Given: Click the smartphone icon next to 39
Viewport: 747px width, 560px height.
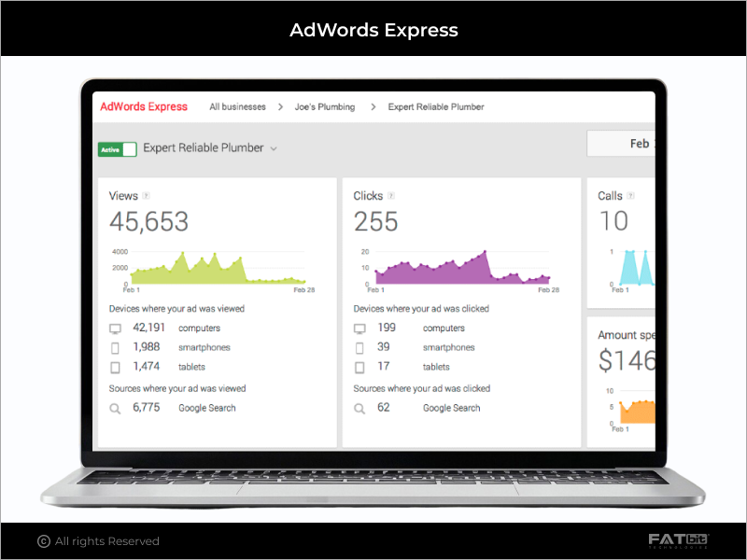Looking at the screenshot, I should (359, 348).
